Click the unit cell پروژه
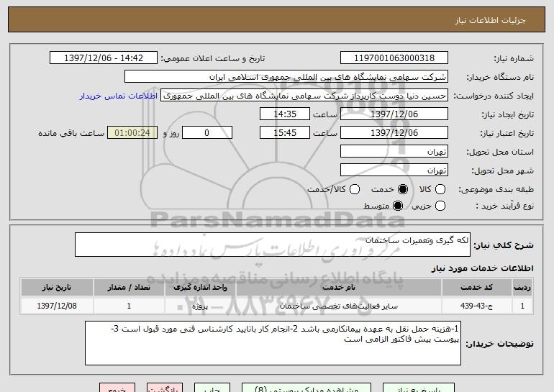The width and height of the screenshot is (554, 392). click(x=200, y=306)
